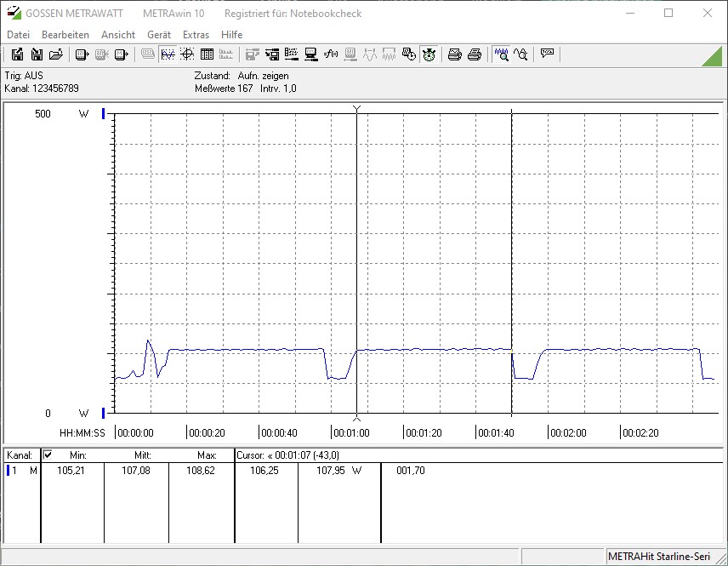Click the cursor arrow marker below the graph
The height and width of the screenshot is (566, 728).
(x=356, y=418)
